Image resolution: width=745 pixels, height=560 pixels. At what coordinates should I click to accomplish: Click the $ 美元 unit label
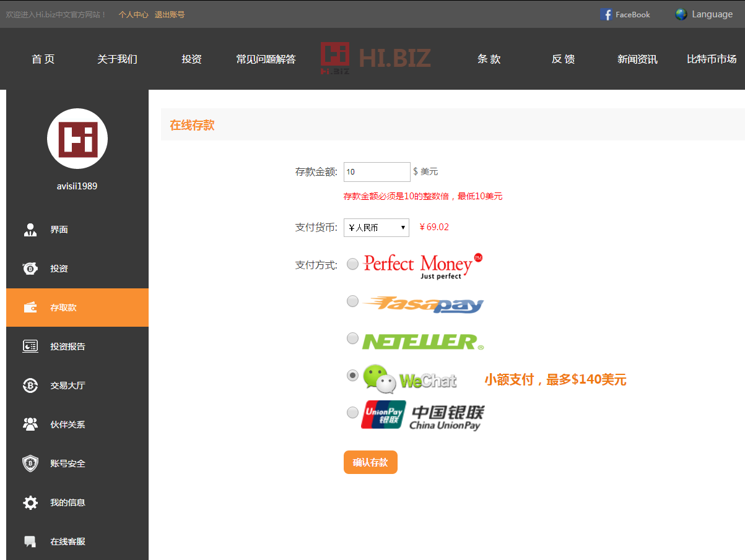(425, 171)
